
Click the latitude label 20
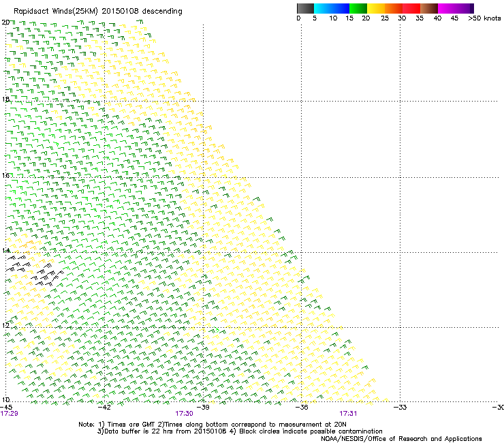coord(5,22)
